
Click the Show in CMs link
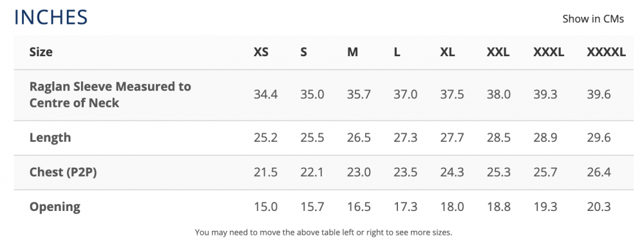[592, 19]
